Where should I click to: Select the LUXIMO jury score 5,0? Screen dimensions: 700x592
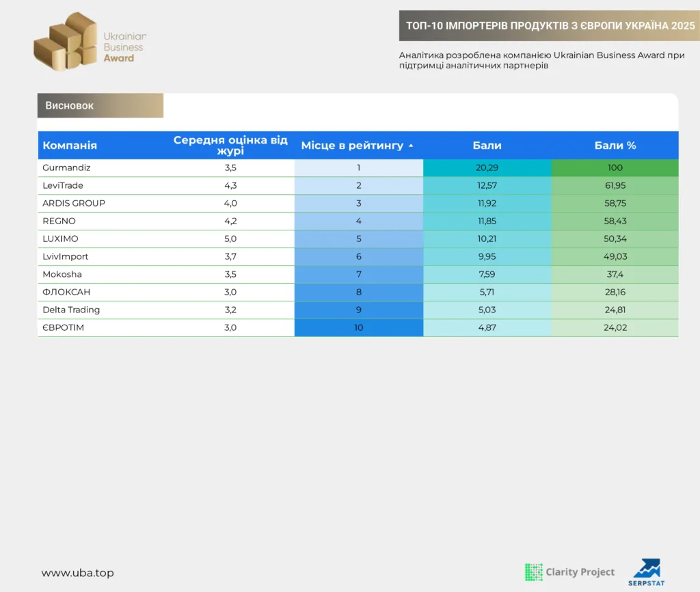point(230,239)
